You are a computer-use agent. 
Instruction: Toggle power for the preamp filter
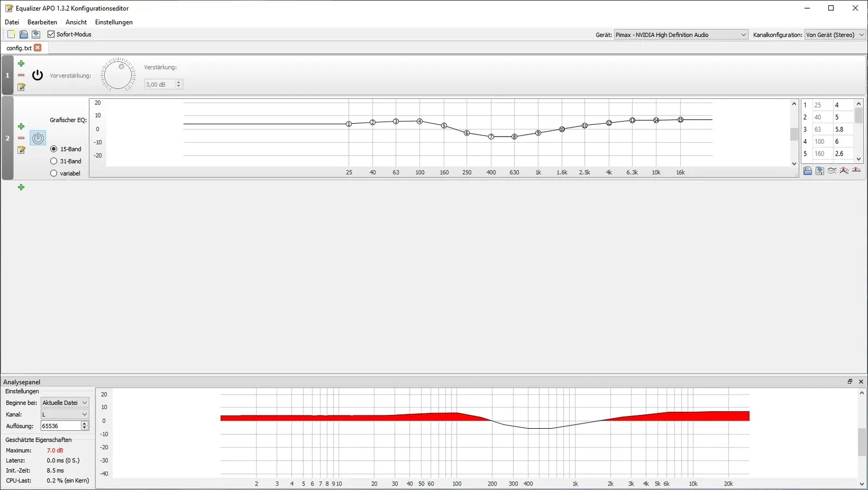37,75
